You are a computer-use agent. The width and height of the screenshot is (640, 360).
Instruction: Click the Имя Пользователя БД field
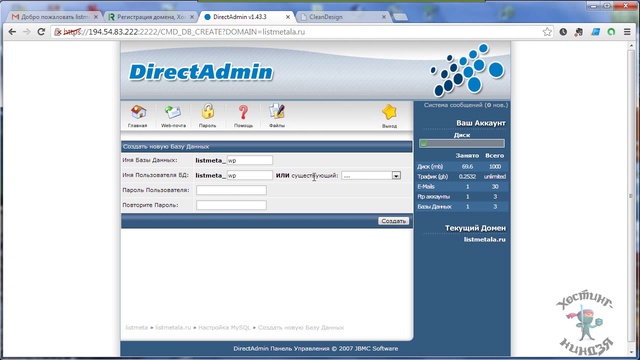coord(249,176)
